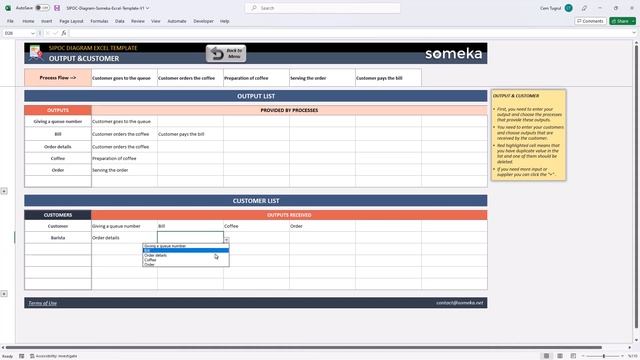Choose 'Order details' from dropdown list
This screenshot has height=360, width=640.
tap(186, 255)
